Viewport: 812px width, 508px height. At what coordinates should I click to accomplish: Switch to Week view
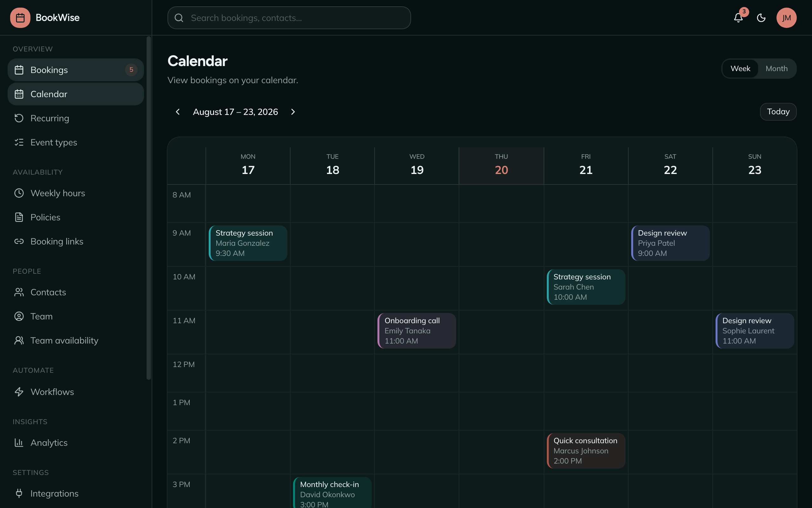[740, 69]
